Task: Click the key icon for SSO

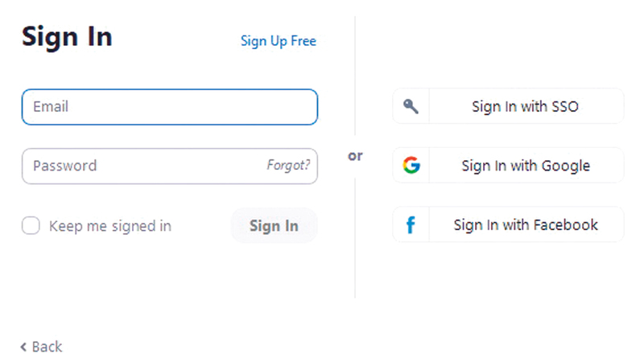Action: (x=411, y=106)
